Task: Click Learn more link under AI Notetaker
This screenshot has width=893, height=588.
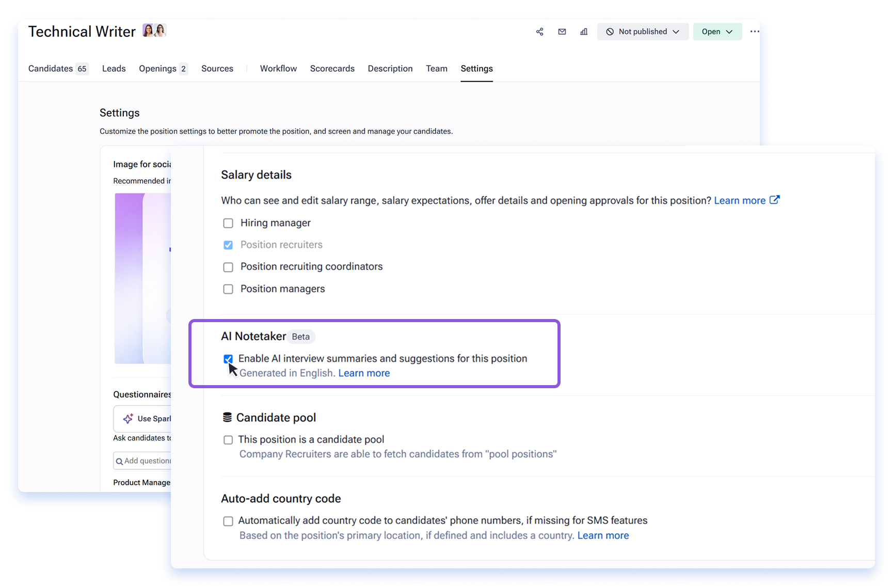Action: pos(364,373)
